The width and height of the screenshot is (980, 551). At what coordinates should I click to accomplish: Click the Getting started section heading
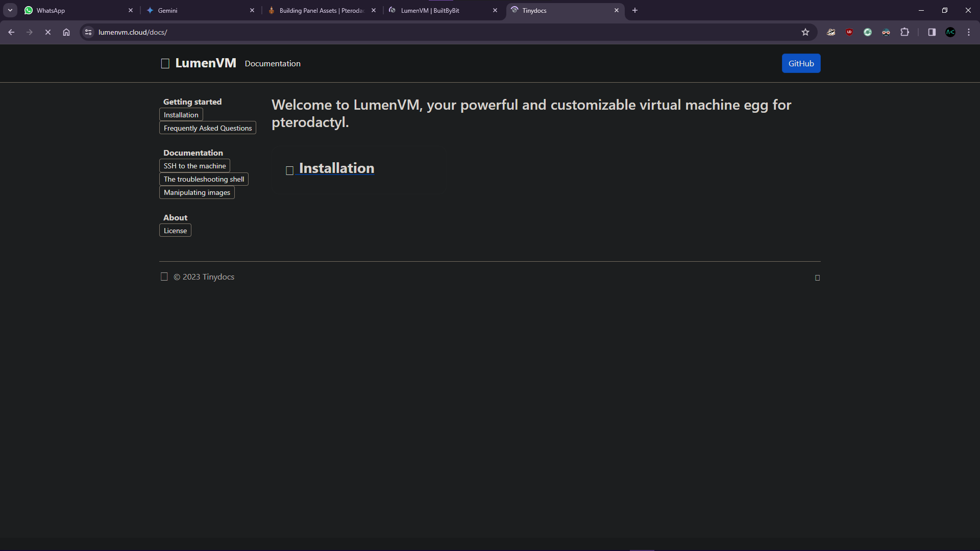(192, 102)
